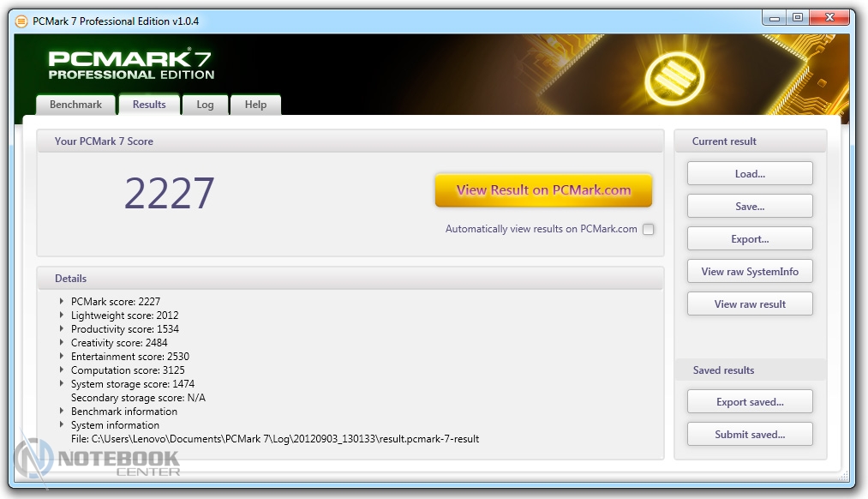
Task: Expand Lightweight score details
Action: pyautogui.click(x=62, y=316)
